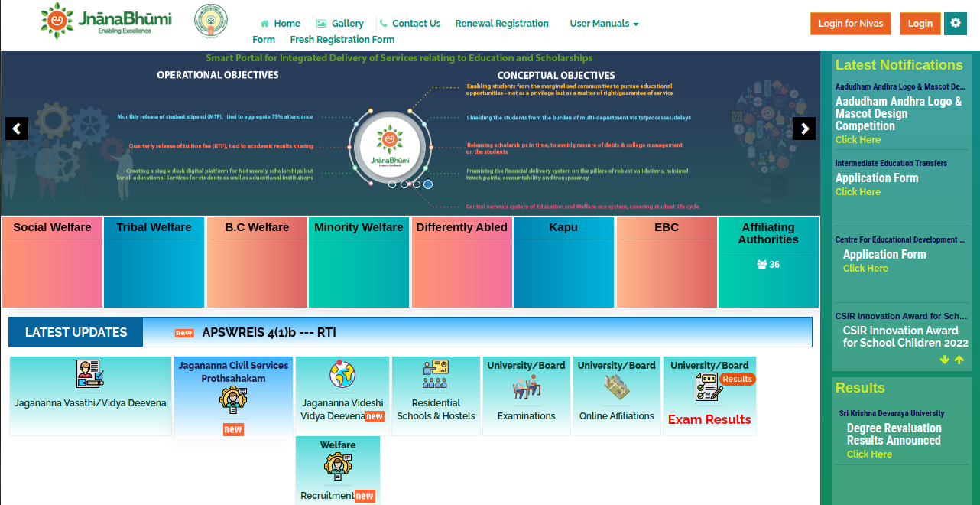Screen dimensions: 980x505
Task: Click the Andhra Pradesh government emblem
Action: [x=211, y=21]
